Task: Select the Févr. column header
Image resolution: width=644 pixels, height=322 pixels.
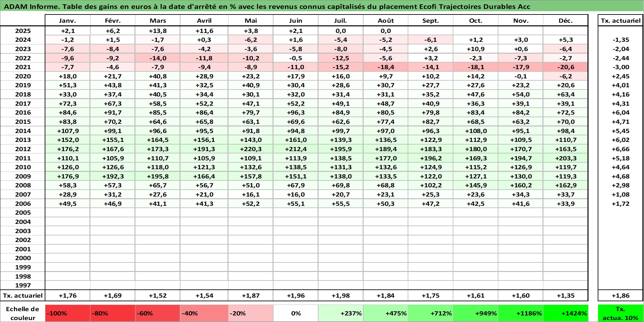Action: 113,20
